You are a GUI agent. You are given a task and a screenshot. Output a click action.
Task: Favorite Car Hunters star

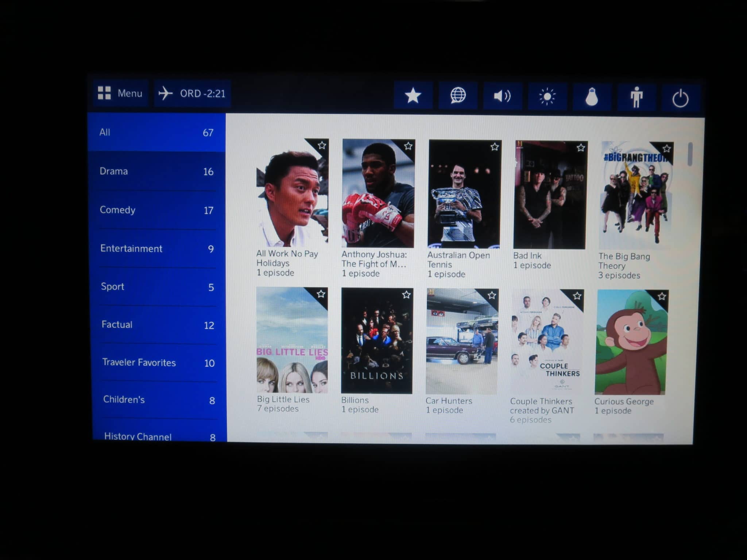(492, 295)
